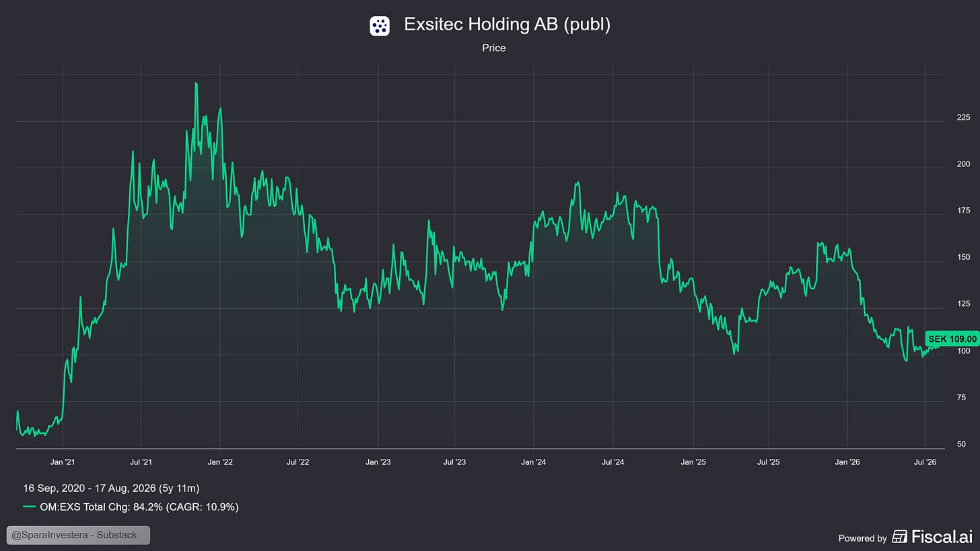Viewport: 980px width, 551px height.
Task: Click the "Jan '24" x-axis label
Action: click(534, 462)
